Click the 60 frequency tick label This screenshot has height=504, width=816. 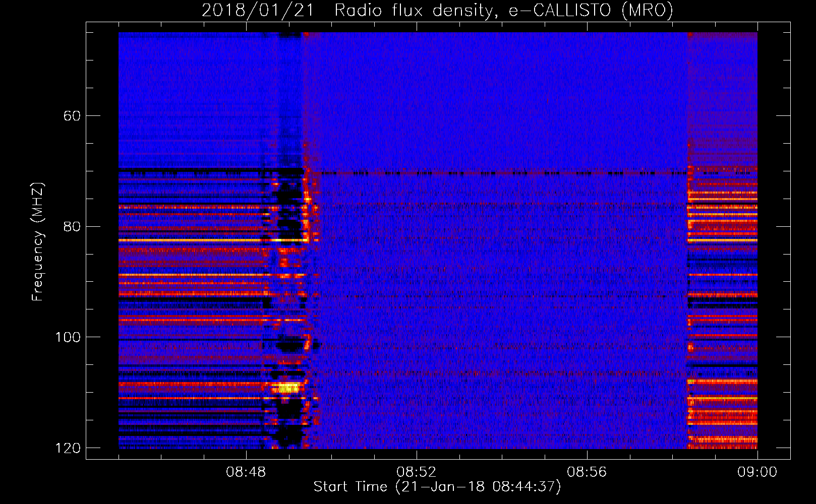tap(72, 116)
